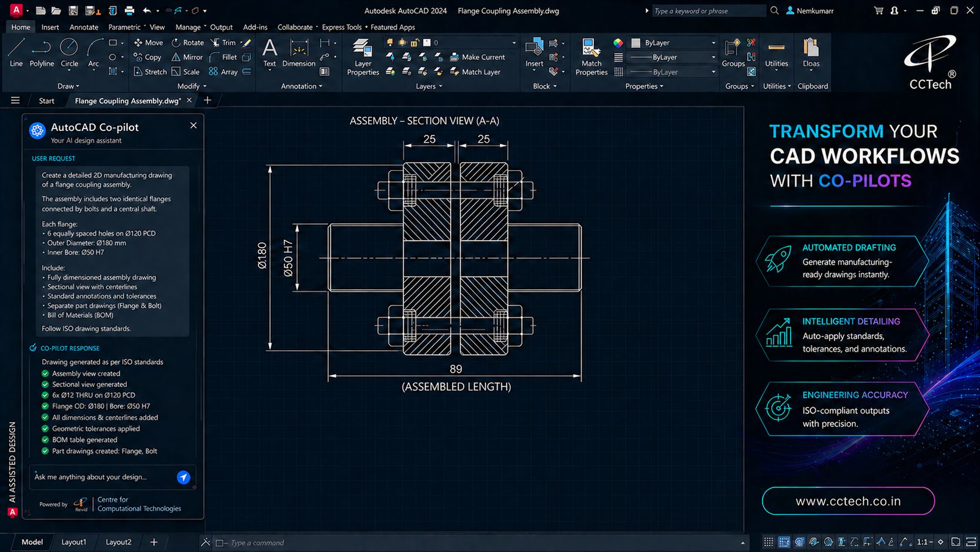Click the Save icon in quick access
Viewport: 980px width, 552px height.
coord(73,11)
